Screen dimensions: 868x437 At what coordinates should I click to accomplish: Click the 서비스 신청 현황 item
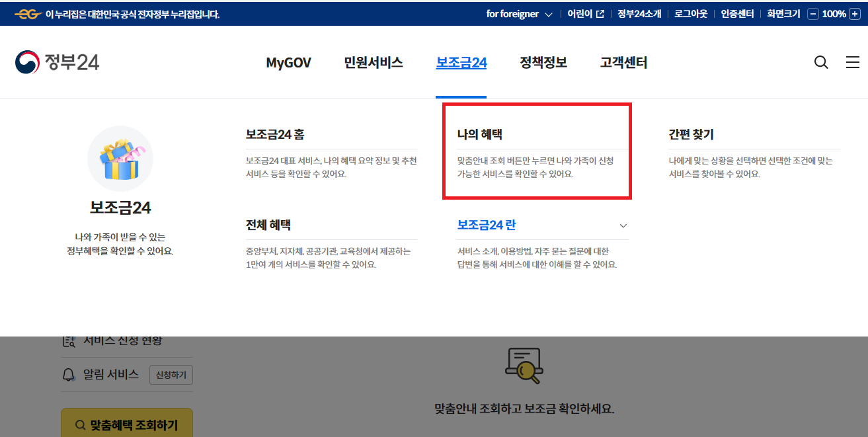123,340
